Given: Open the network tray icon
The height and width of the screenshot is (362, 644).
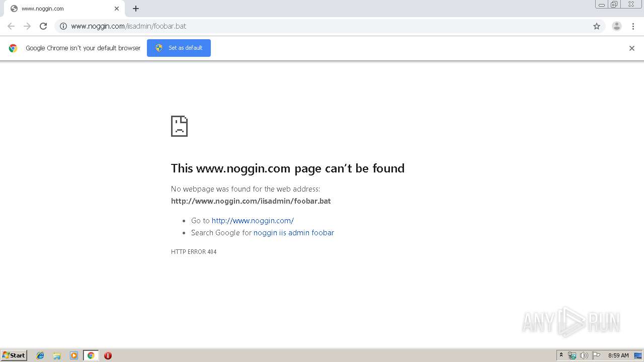Looking at the screenshot, I should (572, 355).
